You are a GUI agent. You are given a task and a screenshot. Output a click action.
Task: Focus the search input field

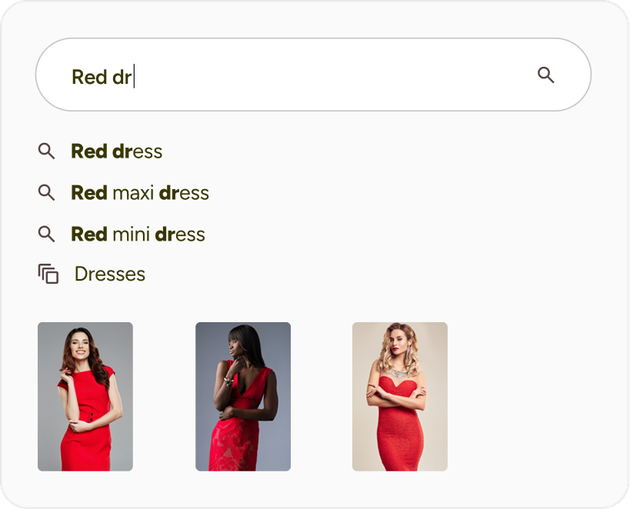coord(300,75)
